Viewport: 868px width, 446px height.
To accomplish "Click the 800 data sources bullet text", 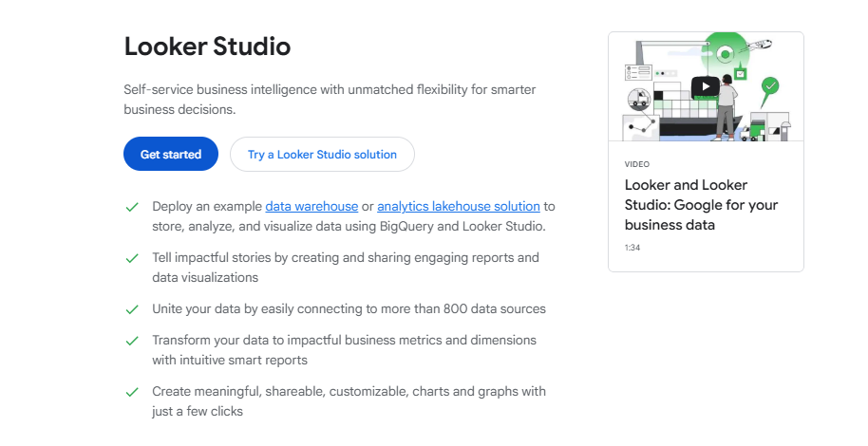I will coord(349,308).
